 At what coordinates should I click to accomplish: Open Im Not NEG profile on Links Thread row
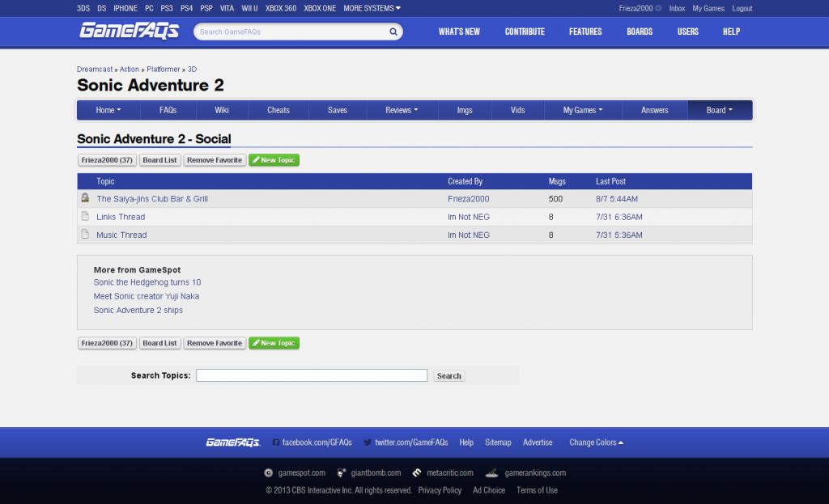[x=469, y=217]
